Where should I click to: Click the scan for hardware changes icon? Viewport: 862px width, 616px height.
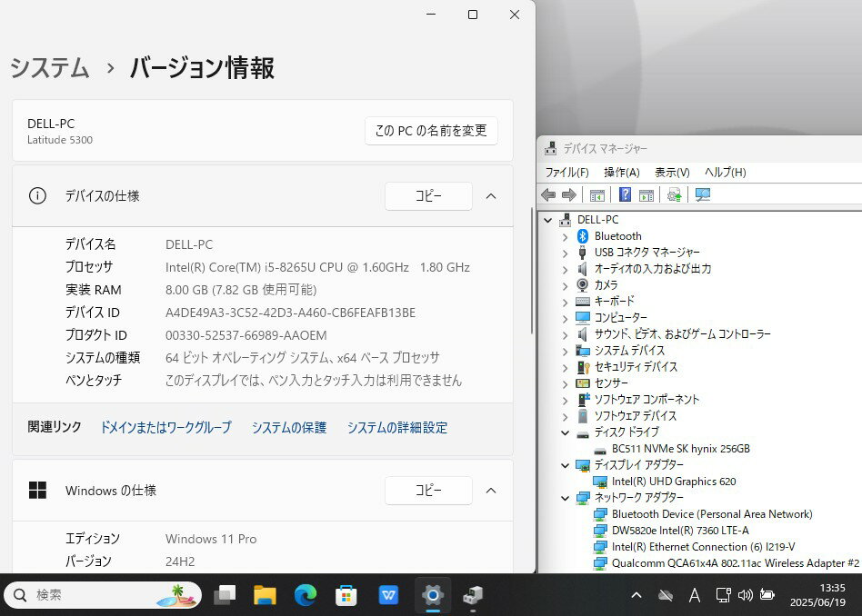coord(702,194)
